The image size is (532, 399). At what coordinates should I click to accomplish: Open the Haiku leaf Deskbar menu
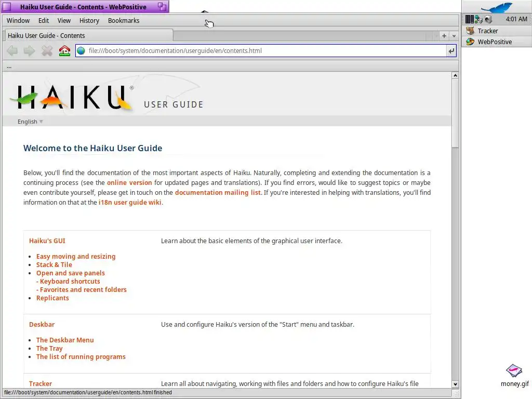coord(497,7)
